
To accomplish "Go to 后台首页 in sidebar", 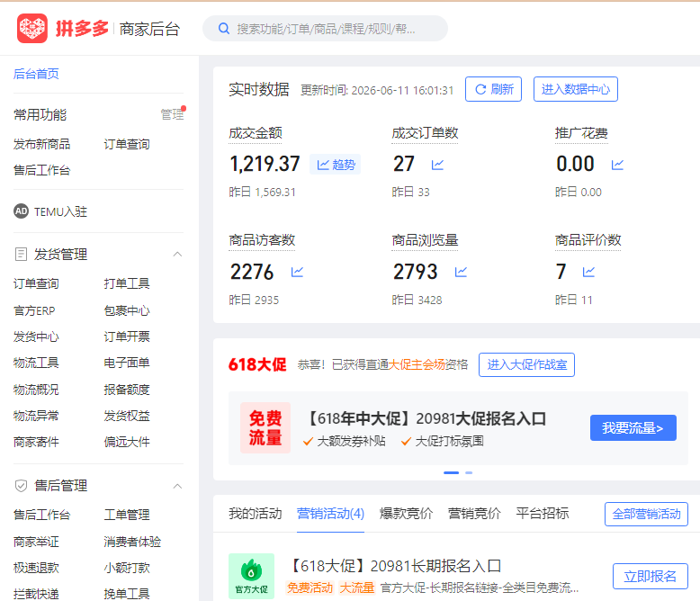I will (36, 74).
